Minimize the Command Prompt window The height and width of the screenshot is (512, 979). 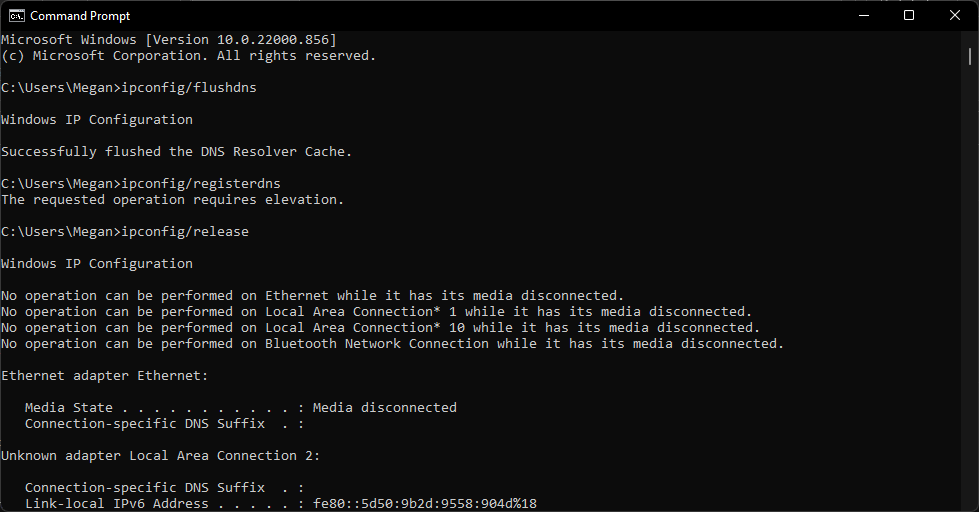point(863,16)
